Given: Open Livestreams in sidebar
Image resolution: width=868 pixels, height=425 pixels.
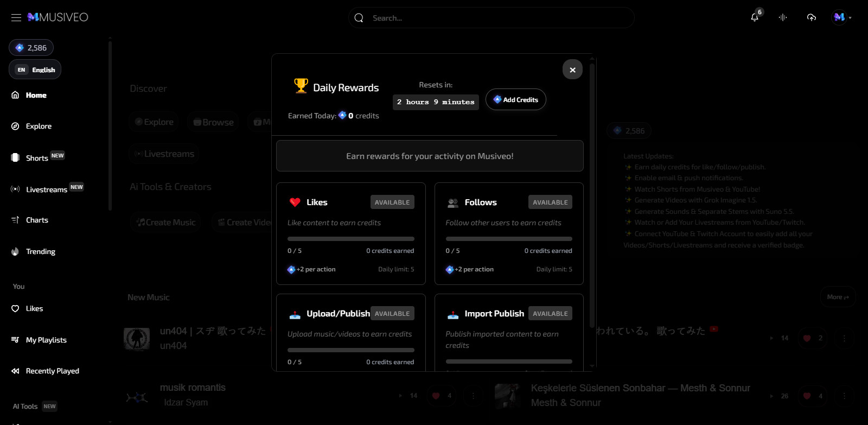Looking at the screenshot, I should pyautogui.click(x=47, y=189).
